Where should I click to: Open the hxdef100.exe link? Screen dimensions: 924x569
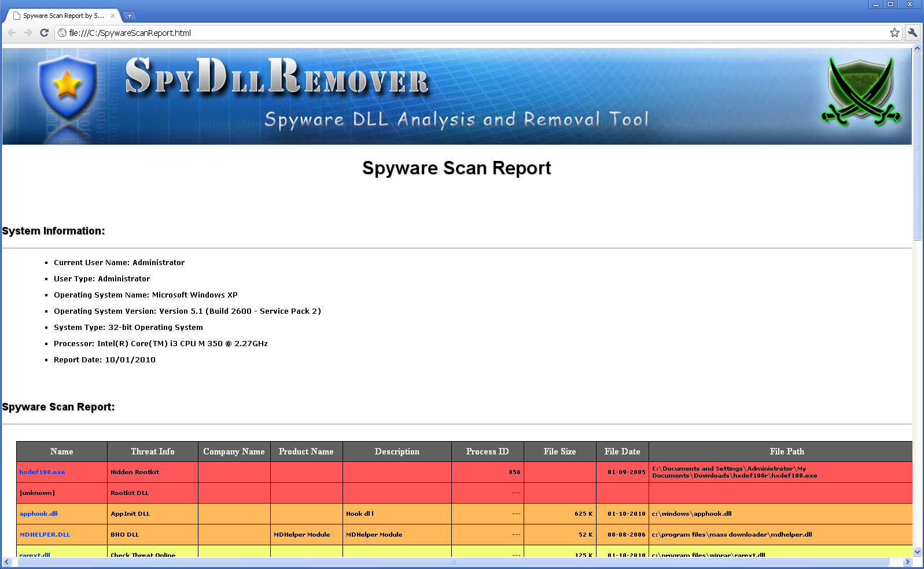(42, 472)
